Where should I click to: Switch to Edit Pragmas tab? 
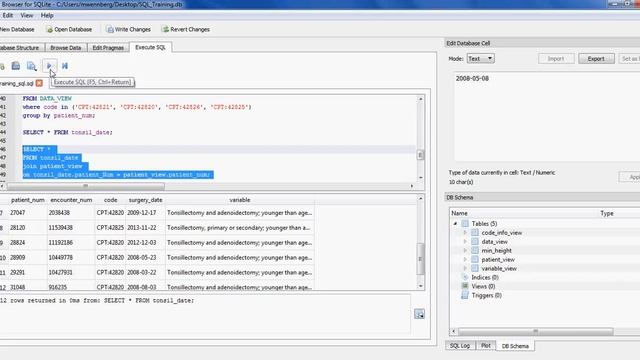tap(108, 48)
